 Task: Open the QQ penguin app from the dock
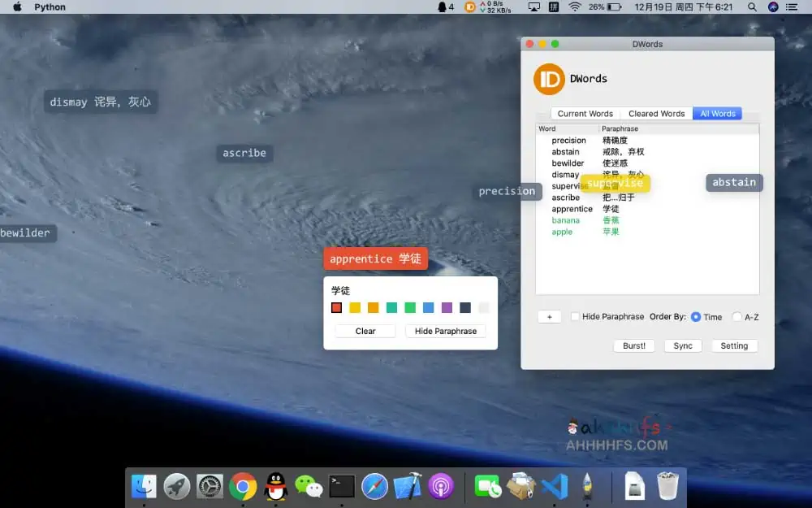pos(276,486)
